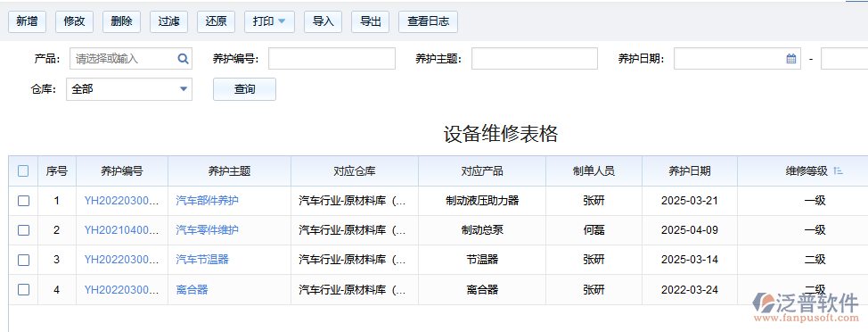
Task: Click the 导入 button
Action: 323,21
